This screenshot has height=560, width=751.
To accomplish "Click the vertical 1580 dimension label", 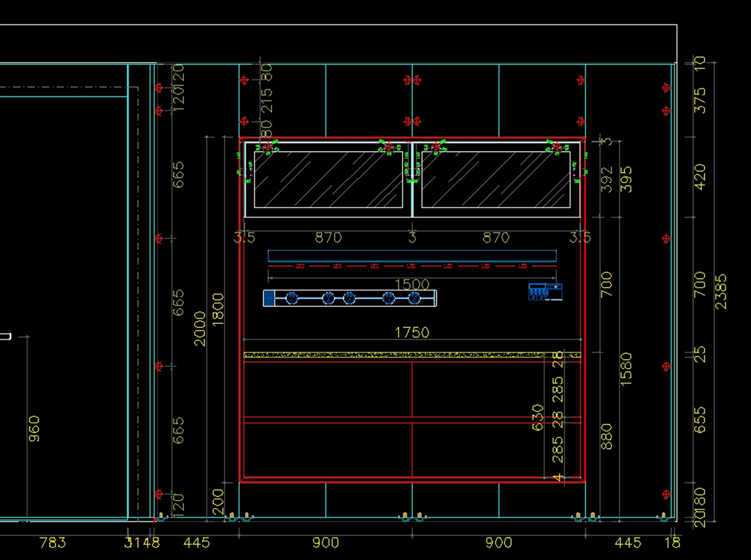I will pyautogui.click(x=626, y=369).
